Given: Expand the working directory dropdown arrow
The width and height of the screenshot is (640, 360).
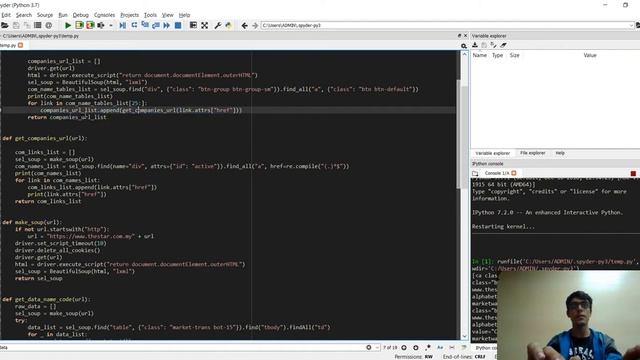Looking at the screenshot, I should point(631,25).
